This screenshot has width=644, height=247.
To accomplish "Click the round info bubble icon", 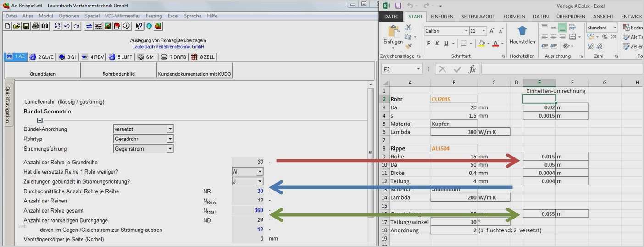I will pos(126,26).
